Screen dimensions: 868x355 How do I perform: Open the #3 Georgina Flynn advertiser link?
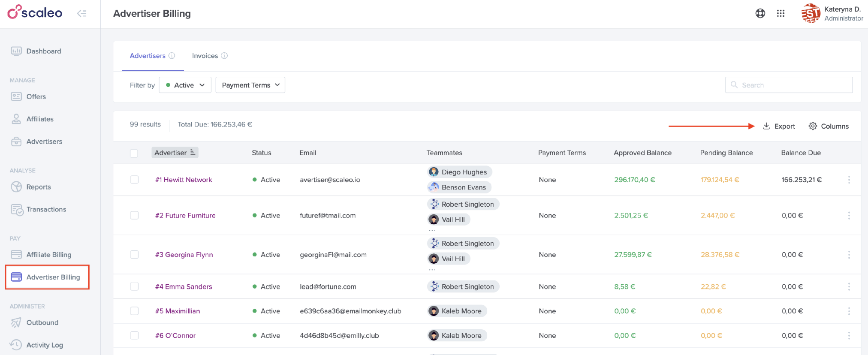pos(184,255)
